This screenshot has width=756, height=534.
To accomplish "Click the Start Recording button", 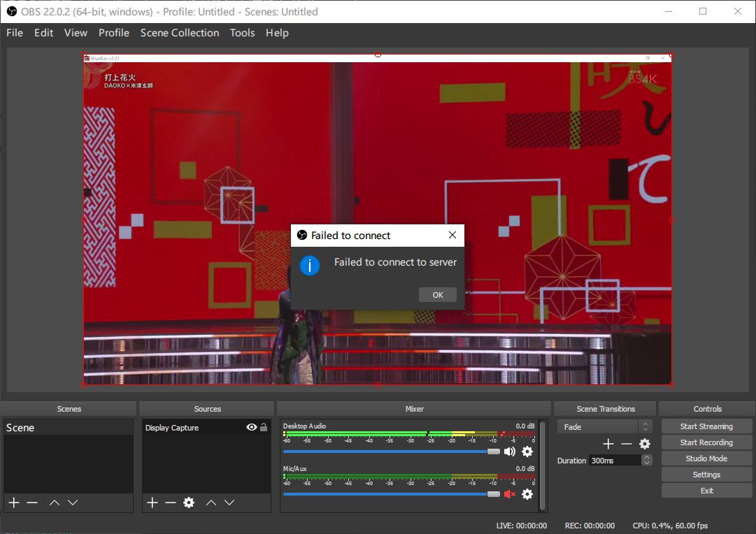I will pos(706,442).
